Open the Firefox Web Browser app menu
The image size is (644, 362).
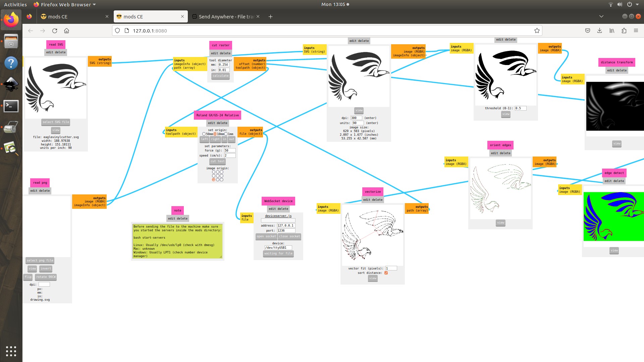click(65, 4)
